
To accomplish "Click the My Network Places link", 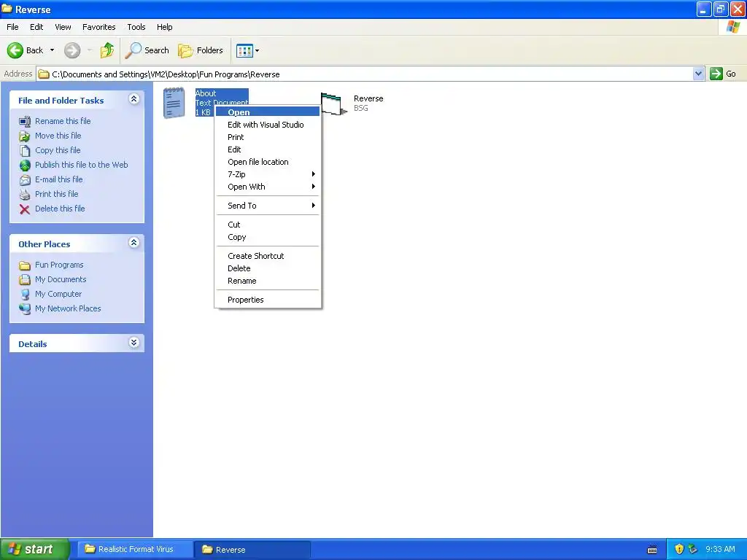I will click(x=68, y=308).
